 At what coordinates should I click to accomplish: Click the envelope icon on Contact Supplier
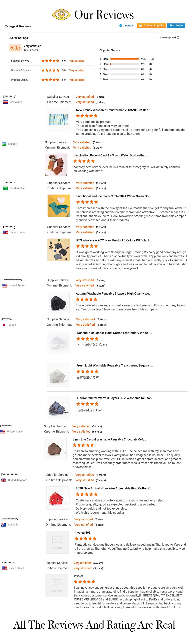tap(140, 26)
